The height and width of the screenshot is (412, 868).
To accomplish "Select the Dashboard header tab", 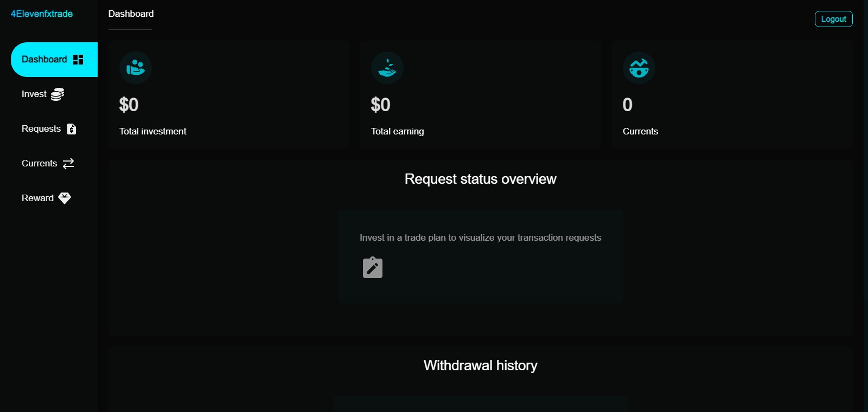I will click(x=131, y=14).
